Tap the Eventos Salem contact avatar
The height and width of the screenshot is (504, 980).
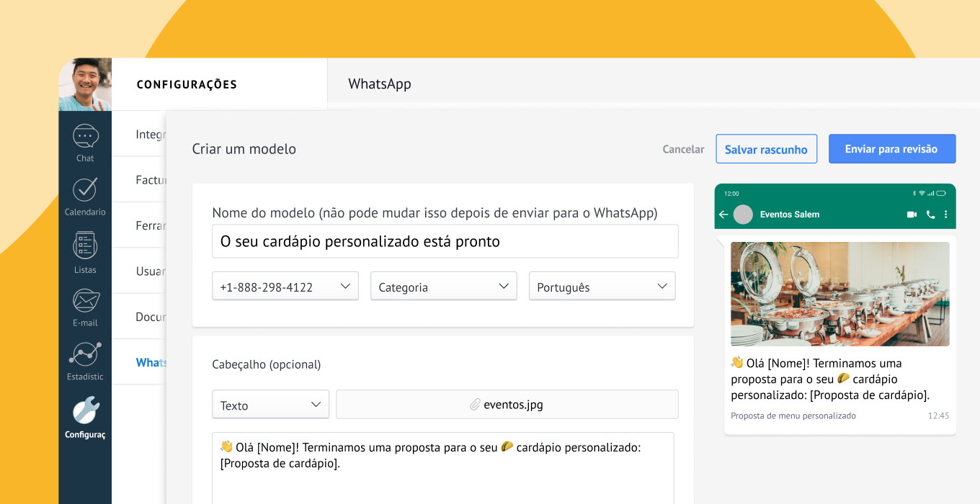click(x=743, y=215)
